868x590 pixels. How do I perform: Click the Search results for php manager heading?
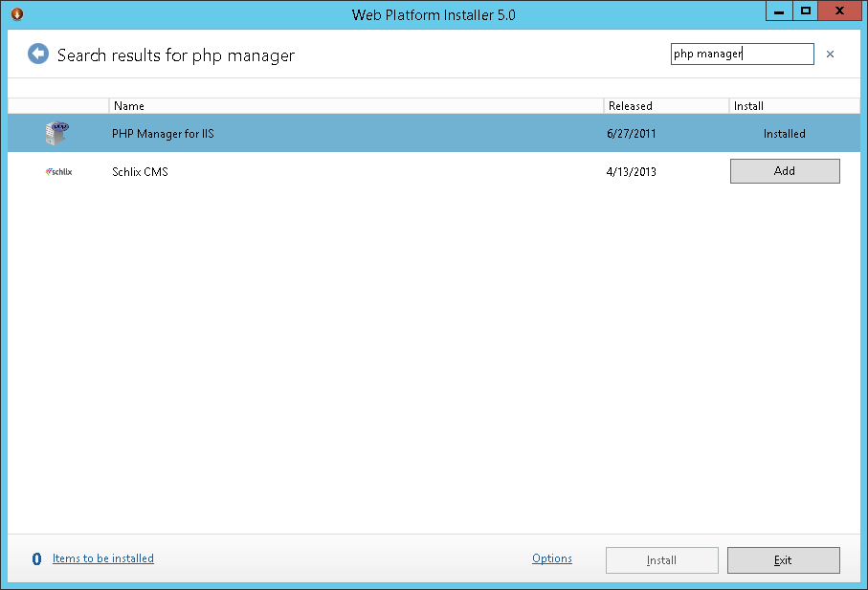click(176, 55)
